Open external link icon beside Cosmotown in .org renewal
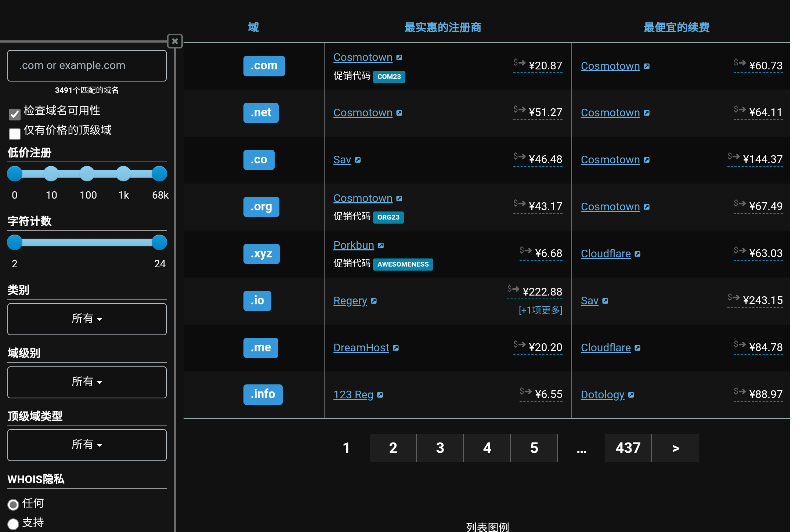Image resolution: width=799 pixels, height=532 pixels. click(x=647, y=207)
